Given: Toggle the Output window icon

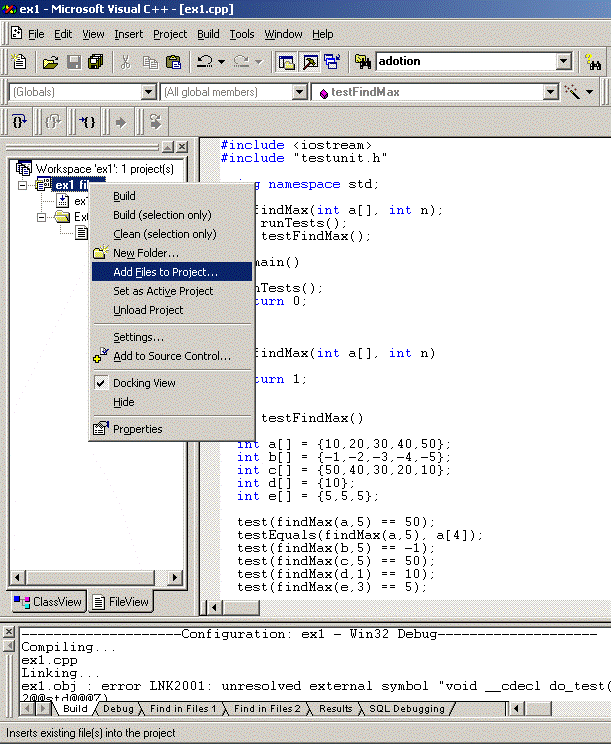Looking at the screenshot, I should click(x=310, y=62).
